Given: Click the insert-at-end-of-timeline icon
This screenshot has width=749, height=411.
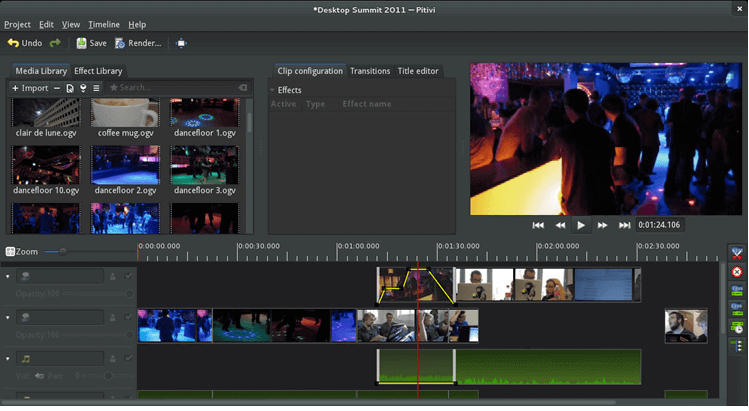Looking at the screenshot, I should click(x=83, y=88).
